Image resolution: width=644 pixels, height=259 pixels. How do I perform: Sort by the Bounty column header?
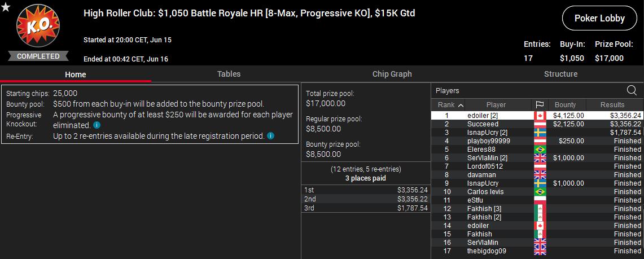[565, 104]
